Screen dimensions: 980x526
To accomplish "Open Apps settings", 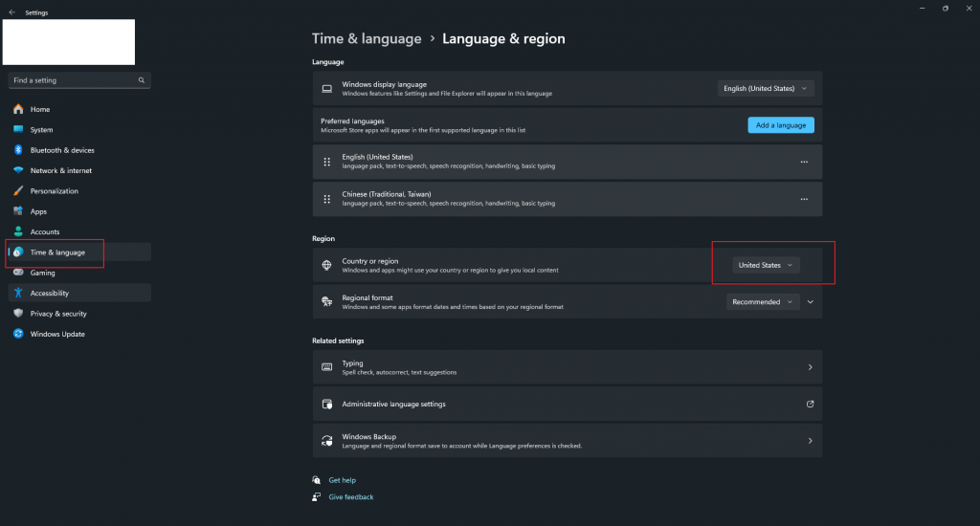I will click(x=79, y=211).
